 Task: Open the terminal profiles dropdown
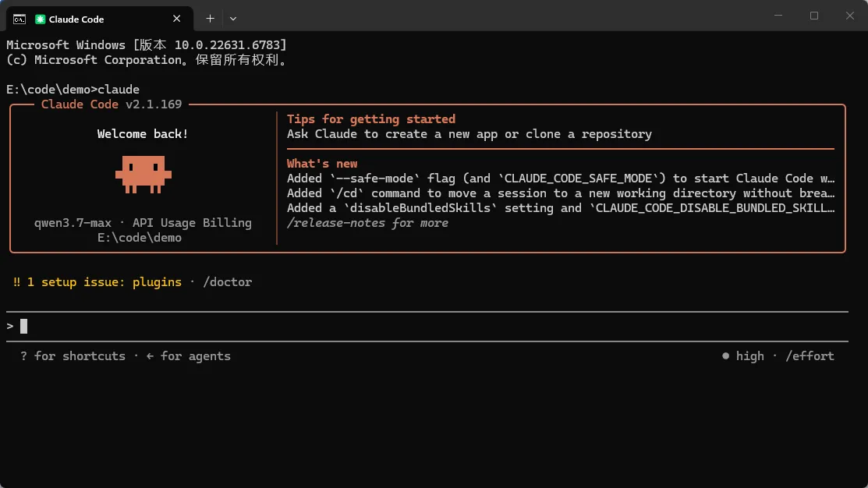tap(233, 19)
